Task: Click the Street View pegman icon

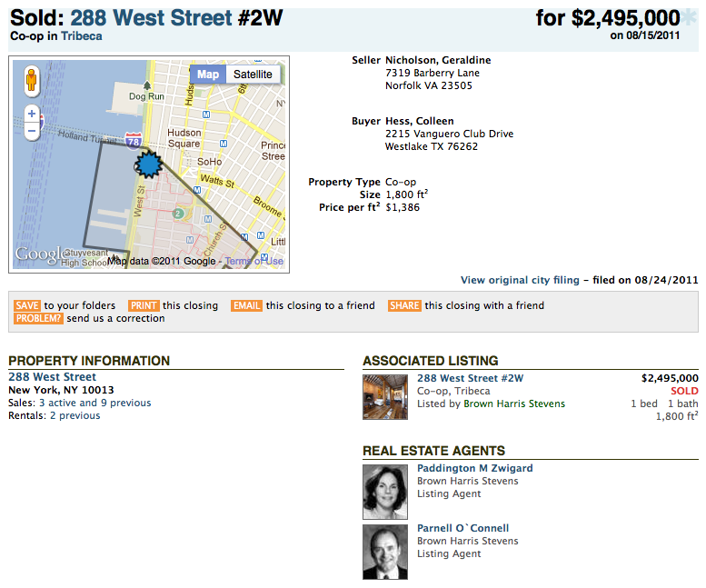Action: [32, 80]
